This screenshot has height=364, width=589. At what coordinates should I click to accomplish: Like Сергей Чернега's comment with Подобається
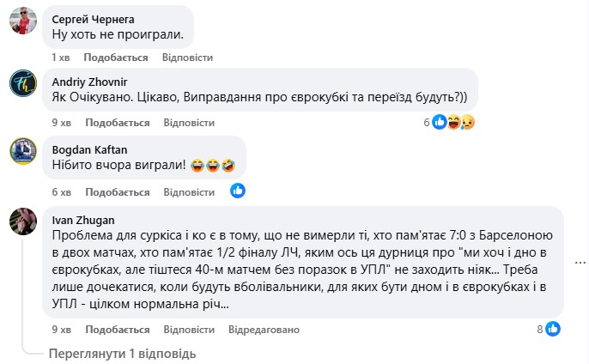point(117,57)
